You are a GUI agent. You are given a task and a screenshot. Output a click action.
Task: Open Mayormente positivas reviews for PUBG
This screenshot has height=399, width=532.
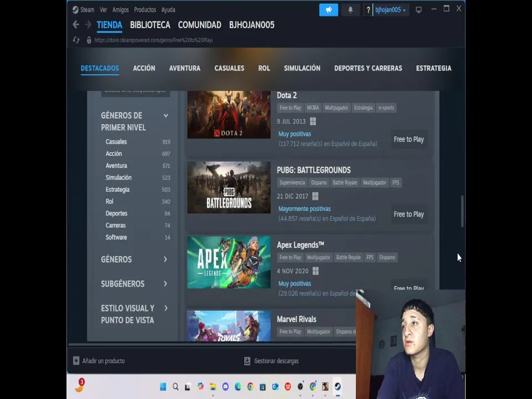pos(304,209)
